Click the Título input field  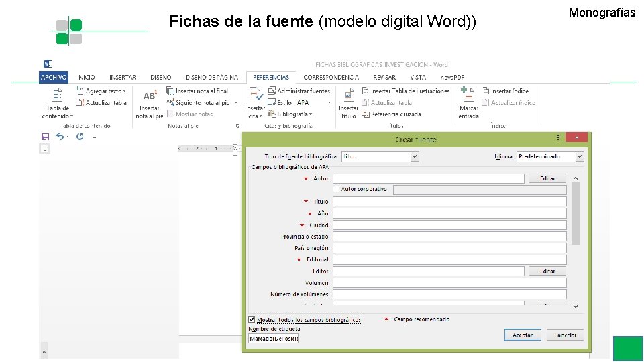coord(449,202)
